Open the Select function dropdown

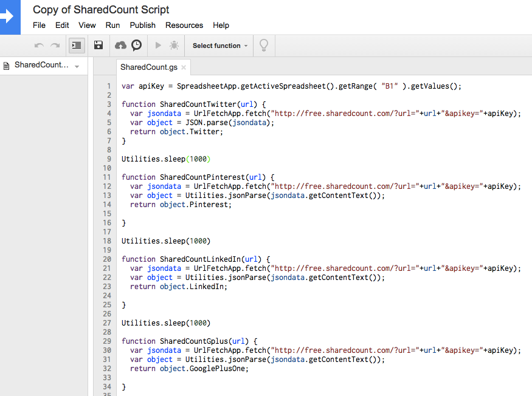(218, 46)
